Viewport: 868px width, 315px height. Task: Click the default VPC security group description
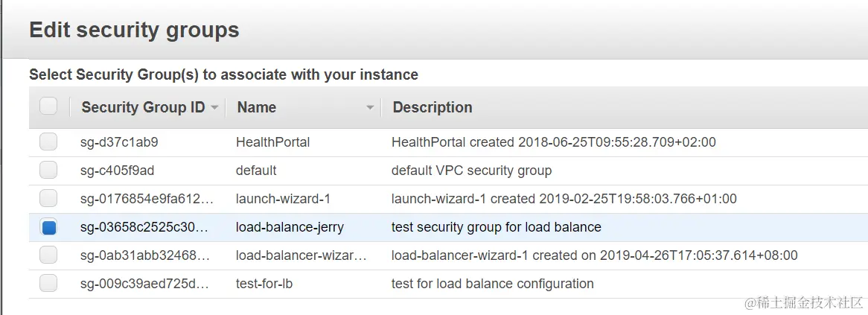[471, 171]
